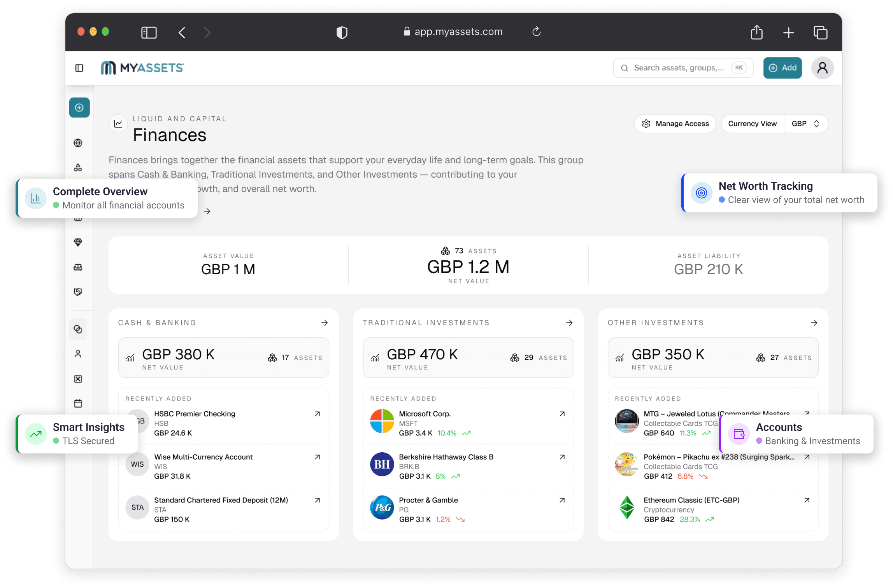Toggle the app sidebar panel icon

pos(79,68)
